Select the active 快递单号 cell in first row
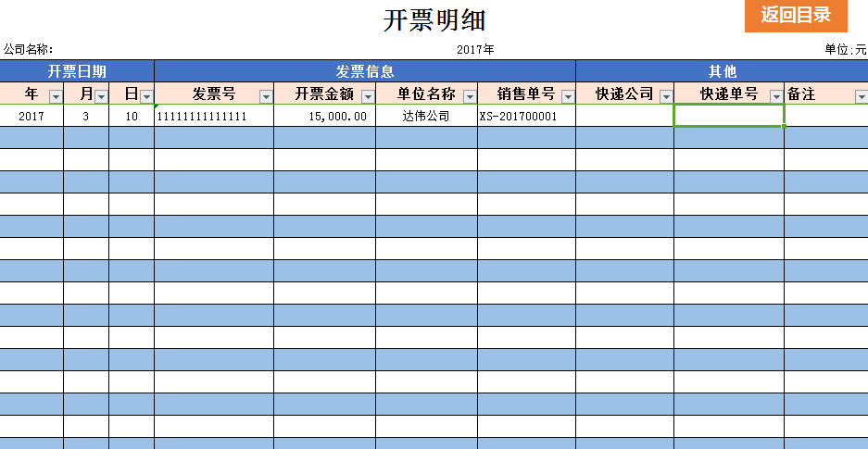 point(729,116)
